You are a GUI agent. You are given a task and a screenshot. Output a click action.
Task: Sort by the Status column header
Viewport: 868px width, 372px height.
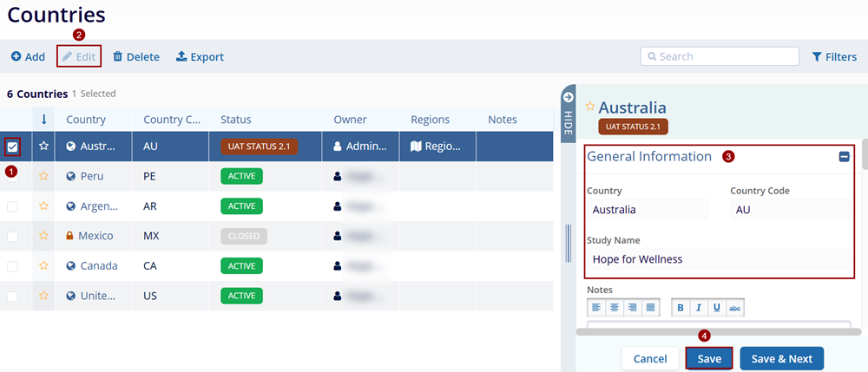pos(235,120)
